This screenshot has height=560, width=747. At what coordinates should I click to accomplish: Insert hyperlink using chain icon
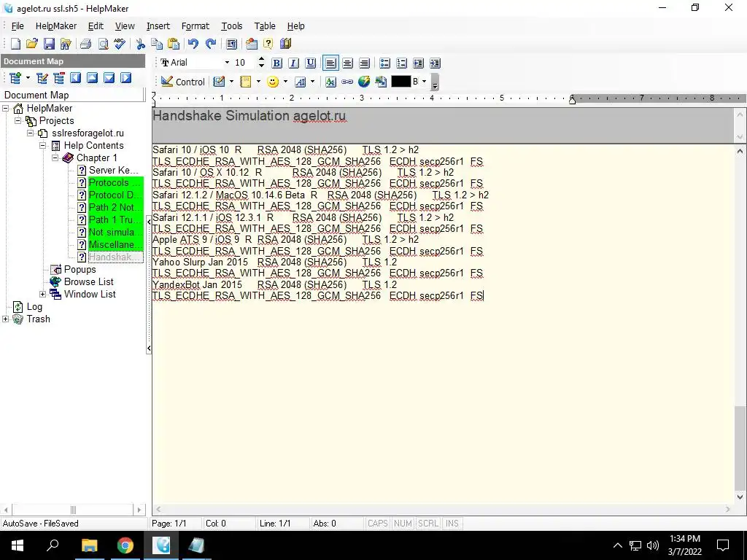click(347, 82)
